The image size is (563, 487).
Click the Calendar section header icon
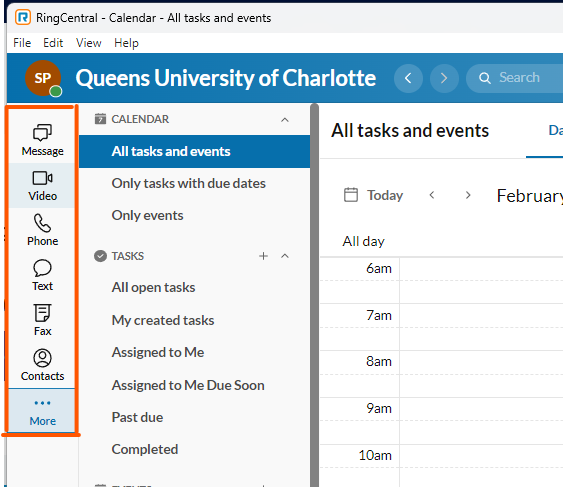(x=100, y=119)
